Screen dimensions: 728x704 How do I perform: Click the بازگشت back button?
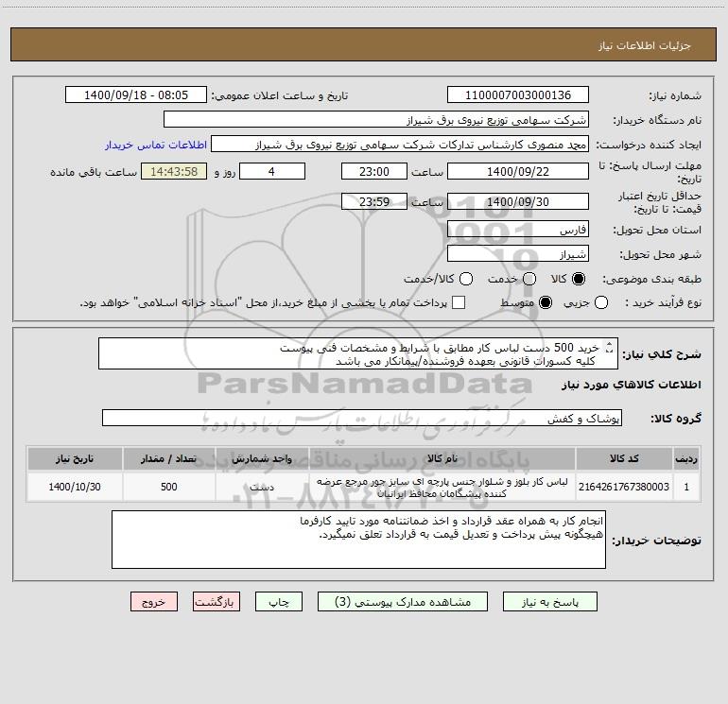coord(217,602)
